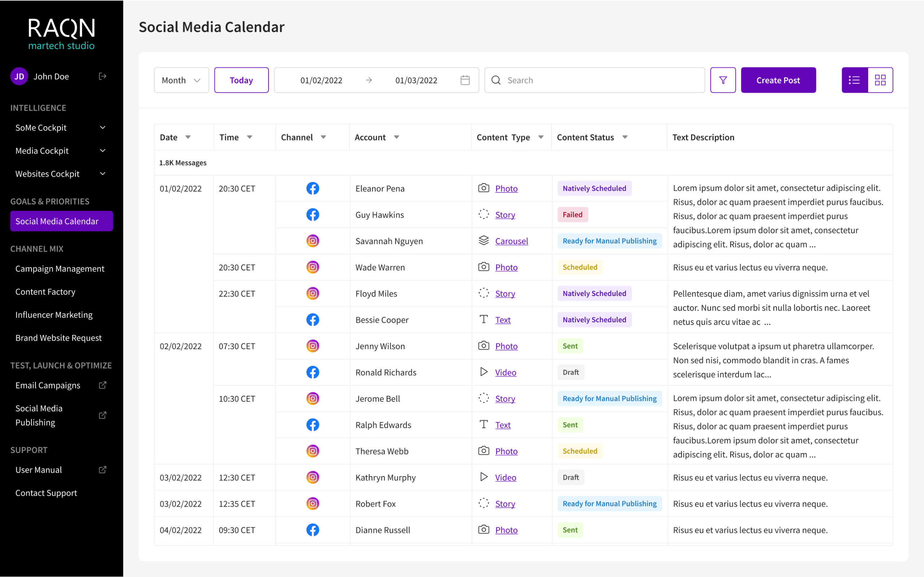Click the calendar icon in the date range picker

465,80
